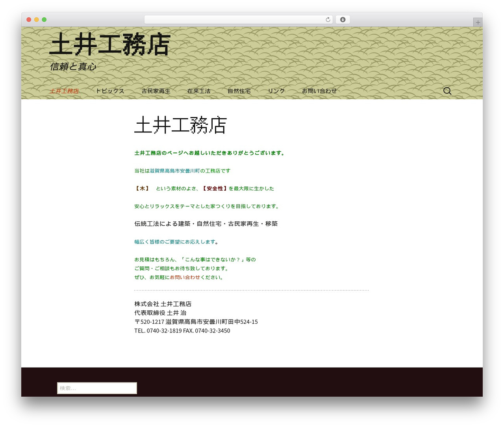This screenshot has width=504, height=427.
Task: Open the 自然住宅 menu item
Action: (239, 91)
